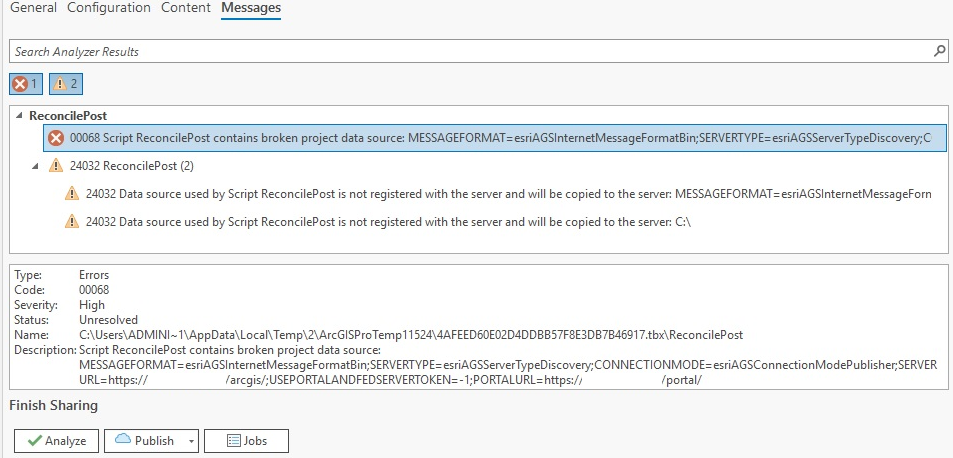The image size is (953, 458).
Task: Collapse the ReconcilePost tree node
Action: [x=20, y=116]
